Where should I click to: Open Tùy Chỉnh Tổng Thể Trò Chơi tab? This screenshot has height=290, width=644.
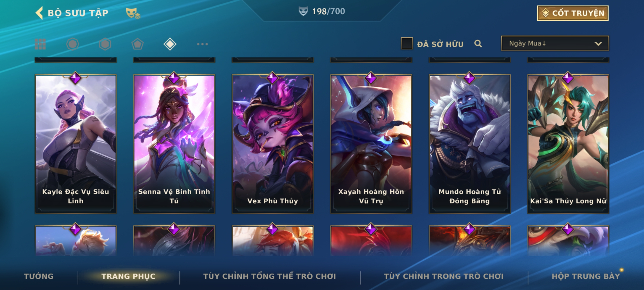[x=270, y=276]
